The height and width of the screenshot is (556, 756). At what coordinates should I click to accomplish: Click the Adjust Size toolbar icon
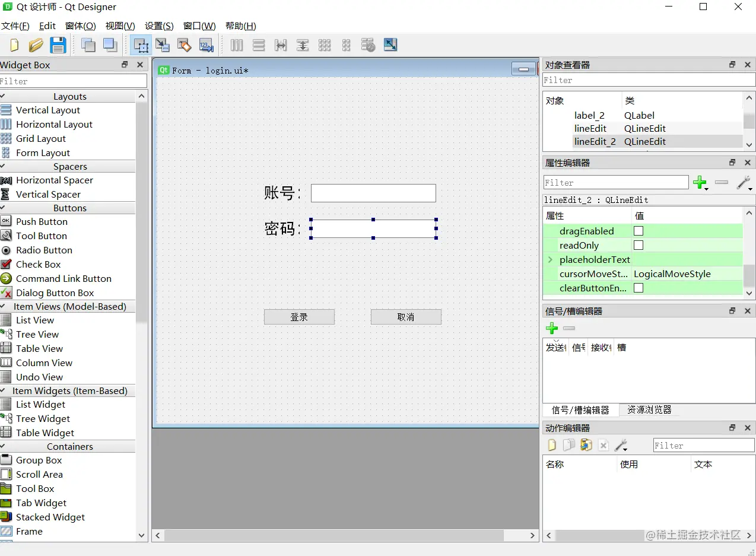(x=390, y=45)
